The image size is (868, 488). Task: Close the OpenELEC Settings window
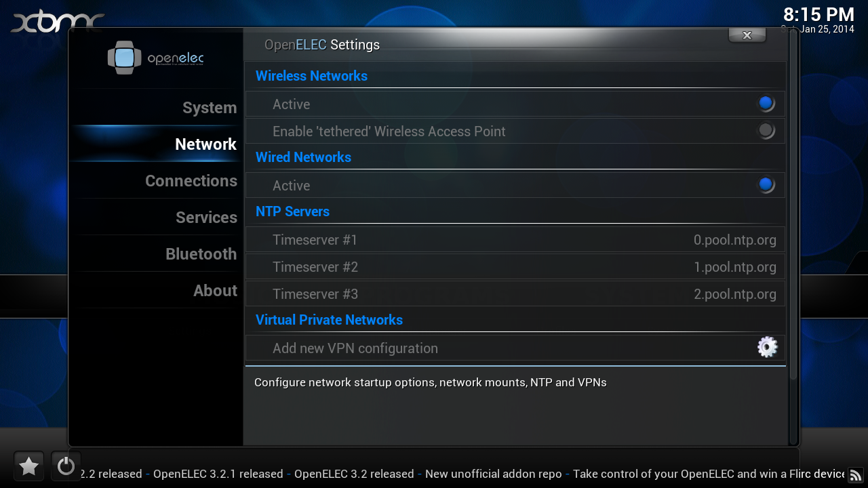point(747,35)
